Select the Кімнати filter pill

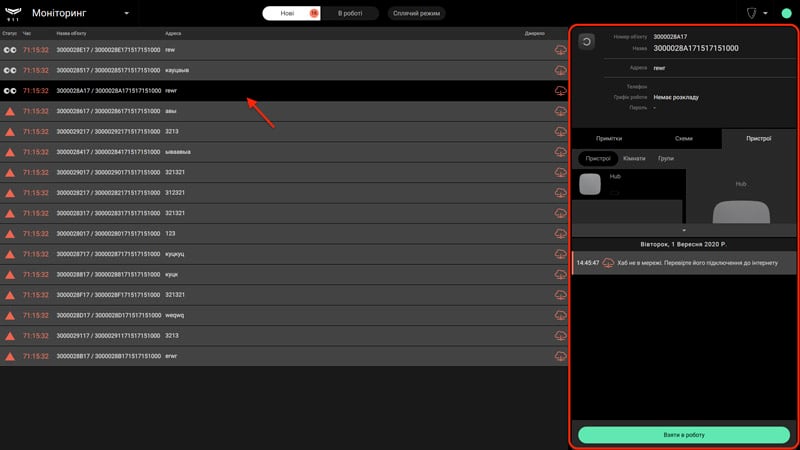(x=634, y=159)
